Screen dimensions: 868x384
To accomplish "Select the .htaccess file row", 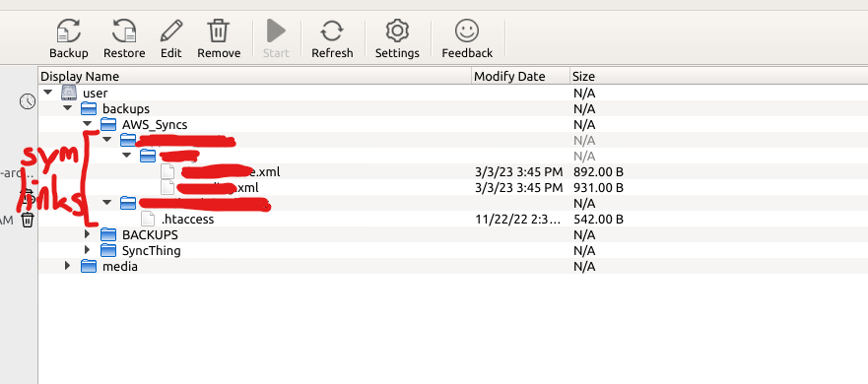I will [x=453, y=220].
